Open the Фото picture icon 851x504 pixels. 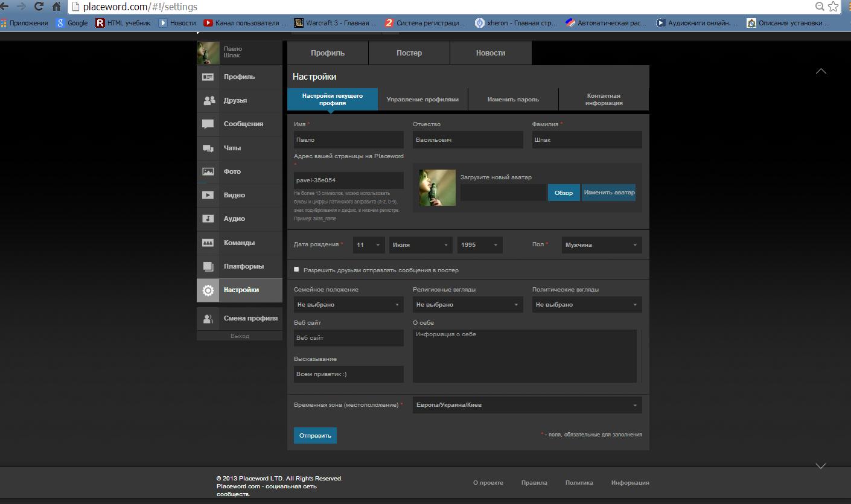click(208, 171)
